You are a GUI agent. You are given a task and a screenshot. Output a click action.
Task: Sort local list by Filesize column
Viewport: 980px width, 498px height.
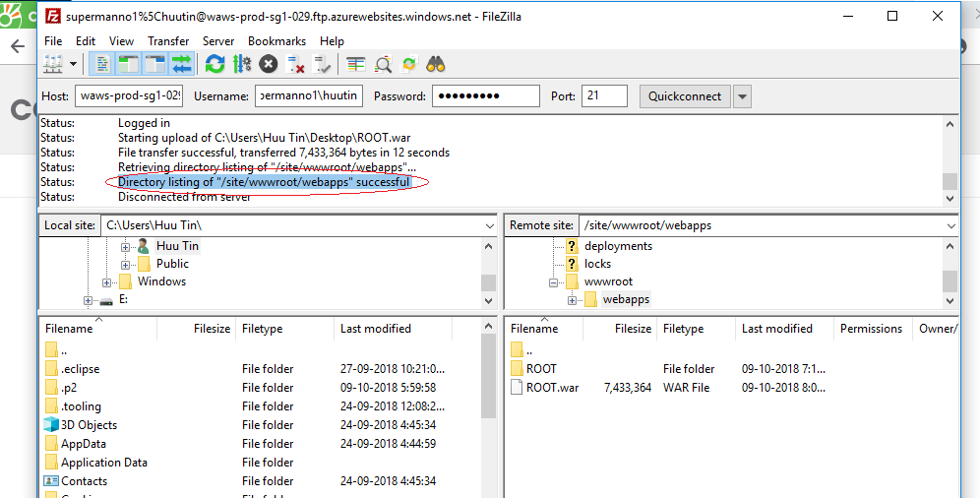pos(196,329)
